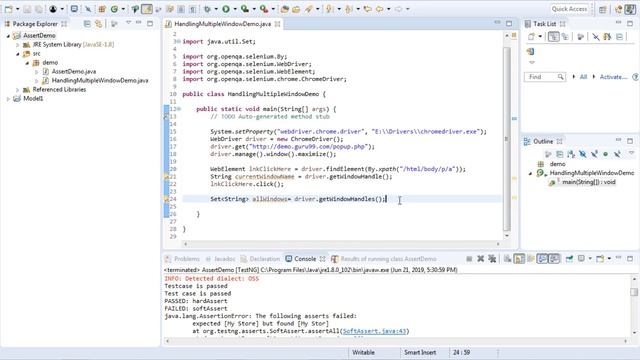Click Remove Launch X icon in Console
Image resolution: width=640 pixels, height=360 pixels.
[480, 259]
